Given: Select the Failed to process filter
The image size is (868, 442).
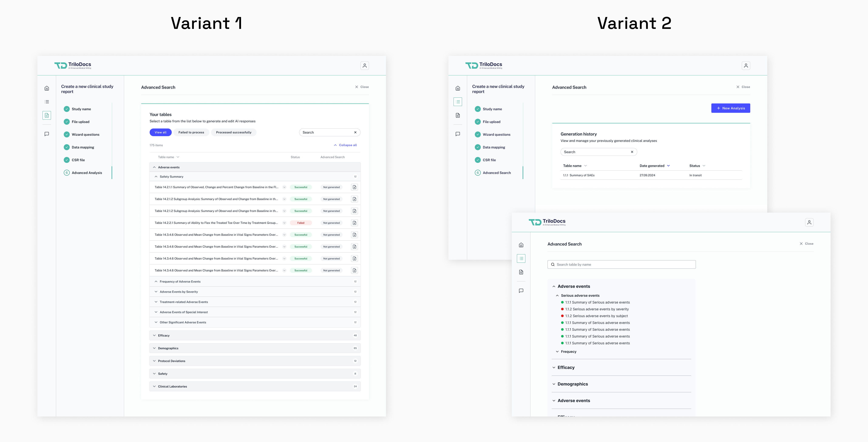Looking at the screenshot, I should click(x=191, y=132).
